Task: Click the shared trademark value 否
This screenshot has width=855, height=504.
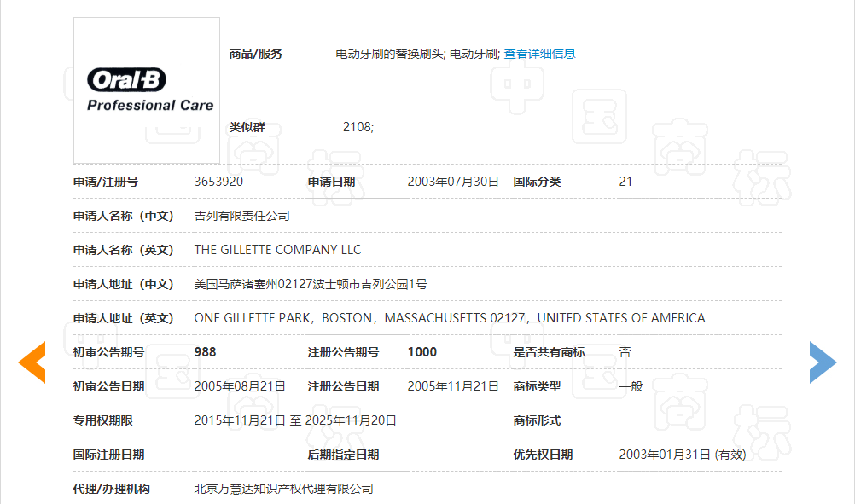Action: [x=625, y=352]
